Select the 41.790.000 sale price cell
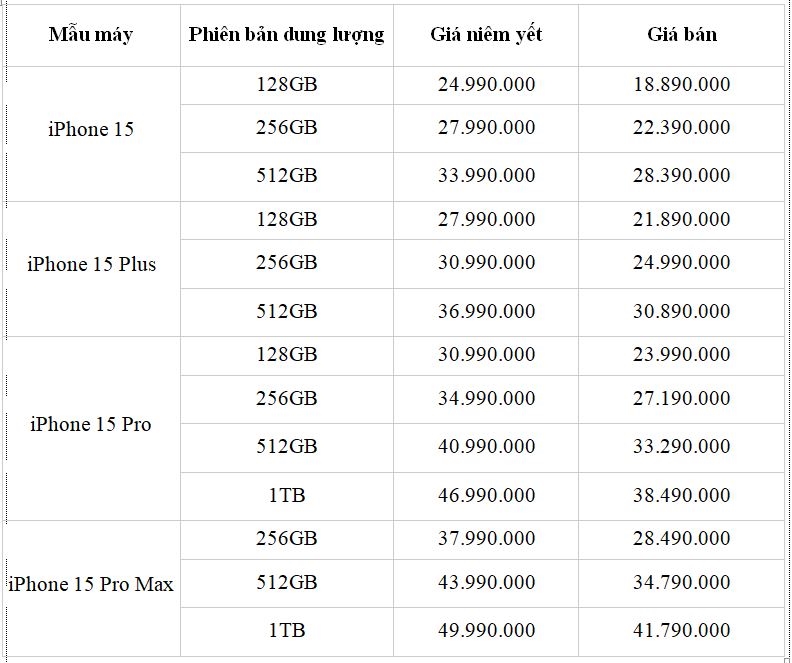This screenshot has width=792, height=663. (681, 631)
